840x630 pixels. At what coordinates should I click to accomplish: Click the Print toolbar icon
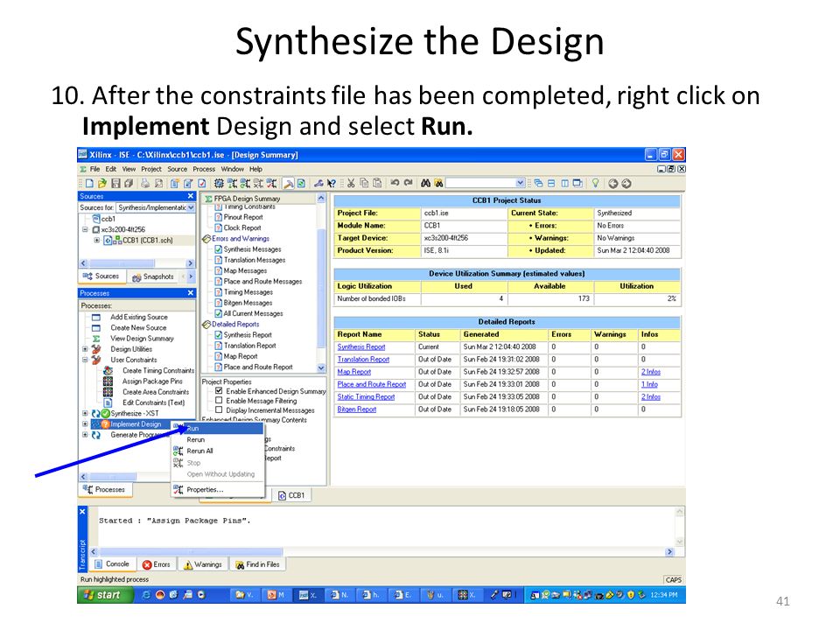coord(145,183)
